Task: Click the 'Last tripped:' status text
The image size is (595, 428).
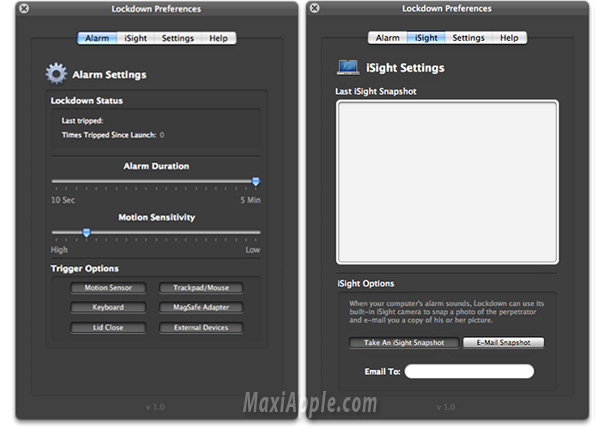Action: pyautogui.click(x=82, y=121)
